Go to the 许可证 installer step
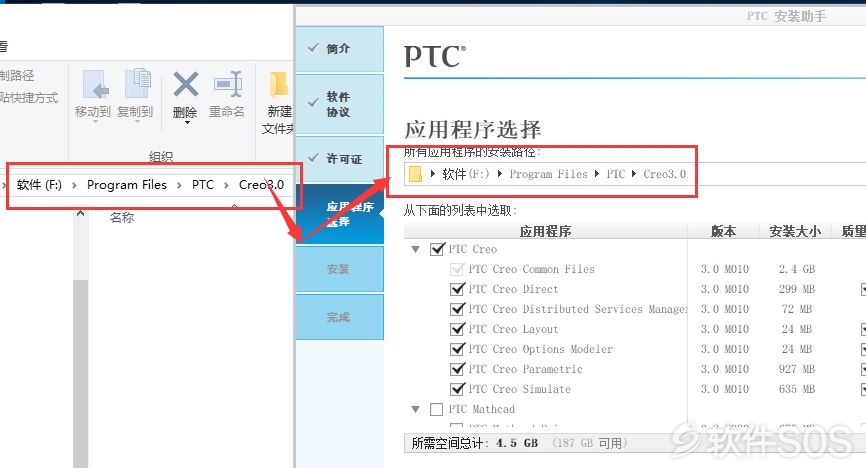Image resolution: width=866 pixels, height=468 pixels. 340,159
